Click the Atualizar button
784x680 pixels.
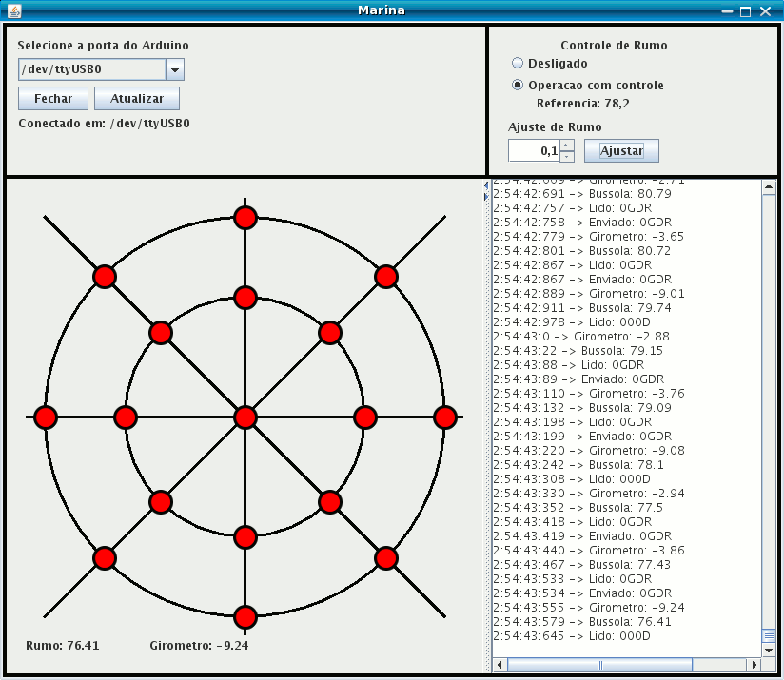click(x=137, y=98)
